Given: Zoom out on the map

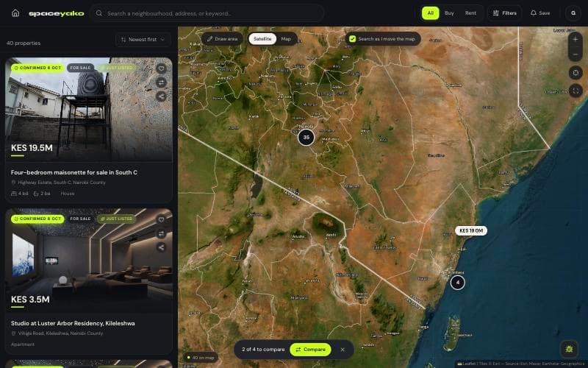Looking at the screenshot, I should click(x=576, y=54).
